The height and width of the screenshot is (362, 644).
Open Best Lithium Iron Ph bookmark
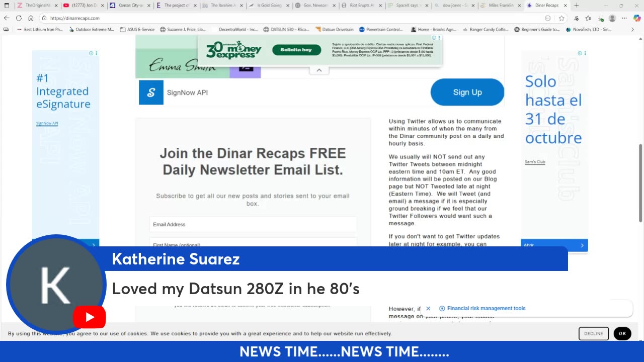40,30
